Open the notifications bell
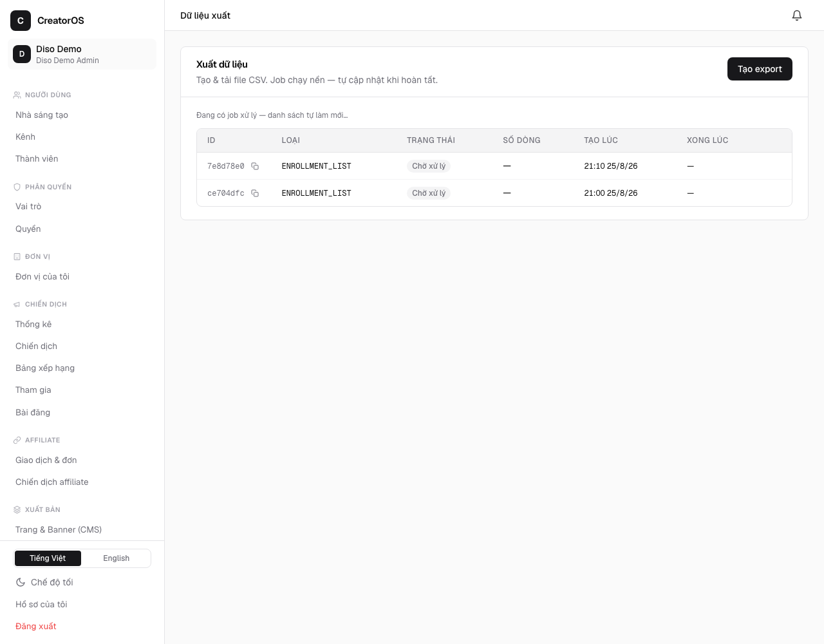824x644 pixels. click(797, 15)
